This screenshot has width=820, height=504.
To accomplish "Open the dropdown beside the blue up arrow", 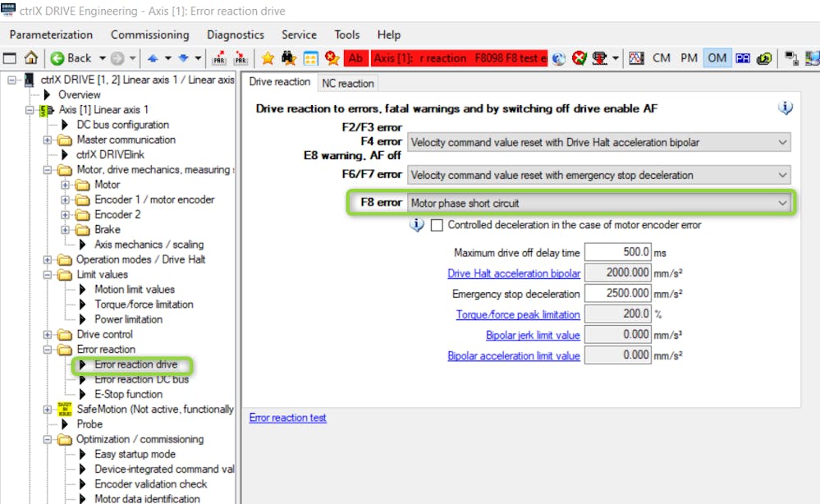I will pyautogui.click(x=168, y=58).
